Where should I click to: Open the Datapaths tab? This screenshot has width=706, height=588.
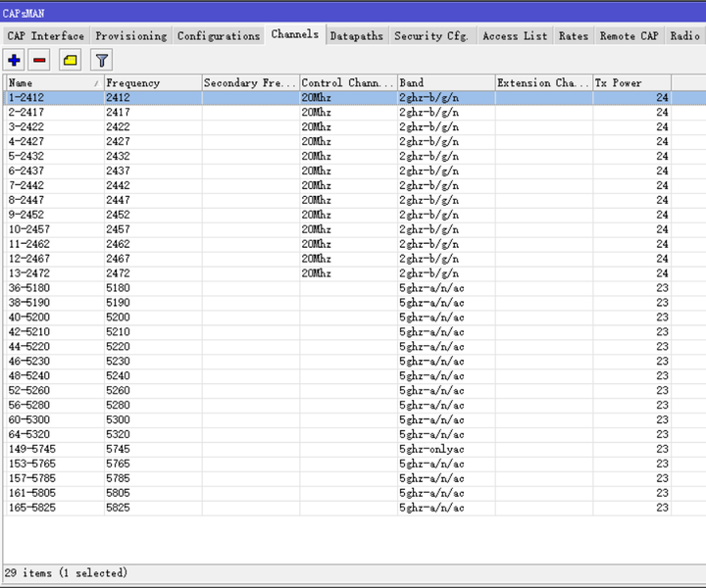pos(356,36)
